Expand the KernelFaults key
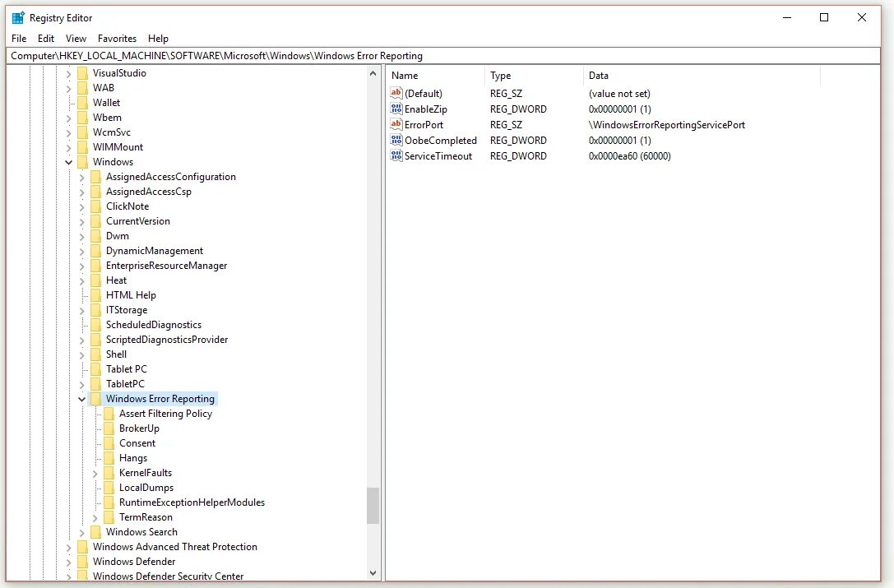 point(95,473)
